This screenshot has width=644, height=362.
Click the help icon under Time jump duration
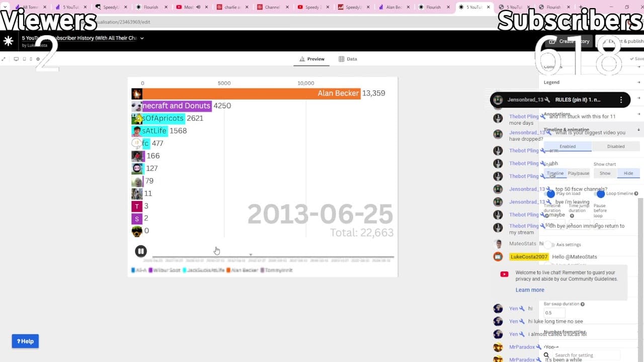pos(572,216)
